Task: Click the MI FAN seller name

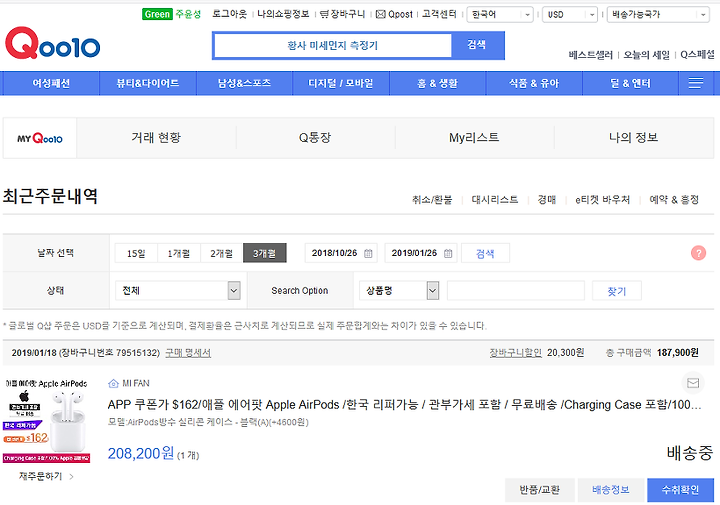Action: [136, 383]
